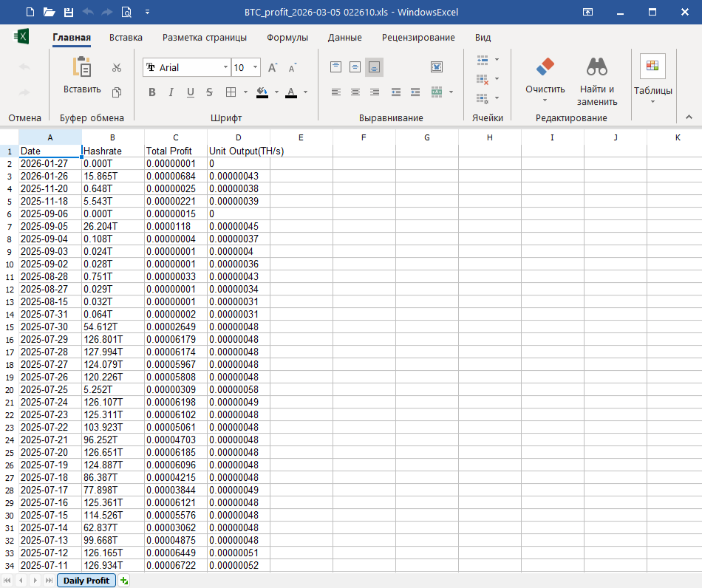Screen dimensions: 702x588
Task: Click the add new sheet button
Action: (124, 581)
